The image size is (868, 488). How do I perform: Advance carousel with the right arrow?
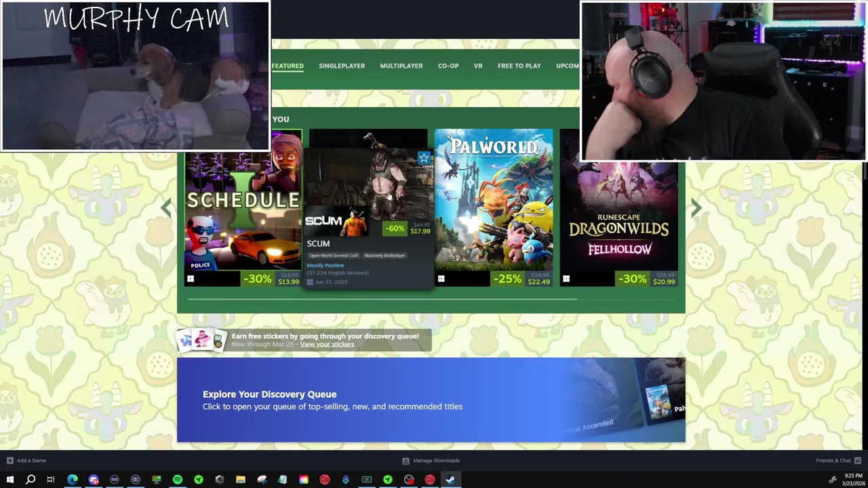coord(696,208)
